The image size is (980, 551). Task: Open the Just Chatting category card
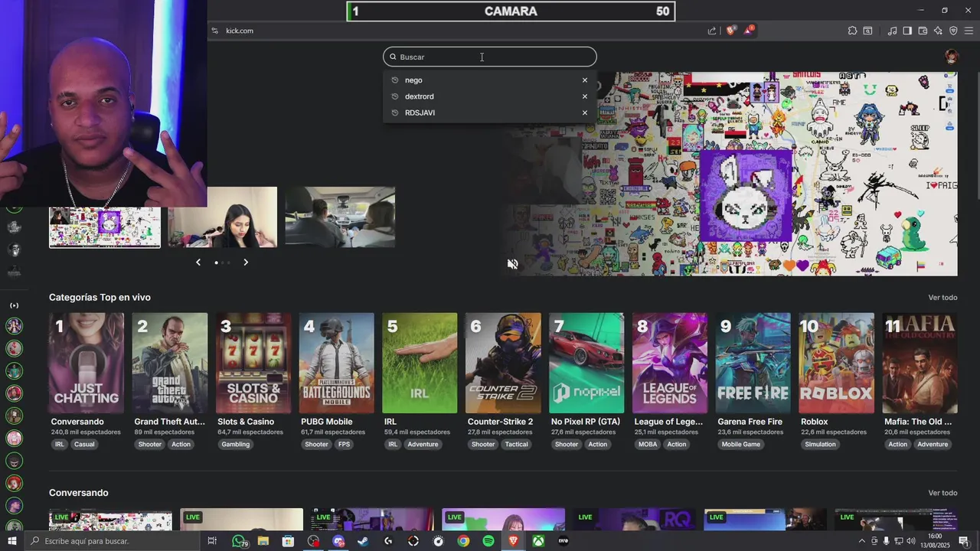click(87, 363)
